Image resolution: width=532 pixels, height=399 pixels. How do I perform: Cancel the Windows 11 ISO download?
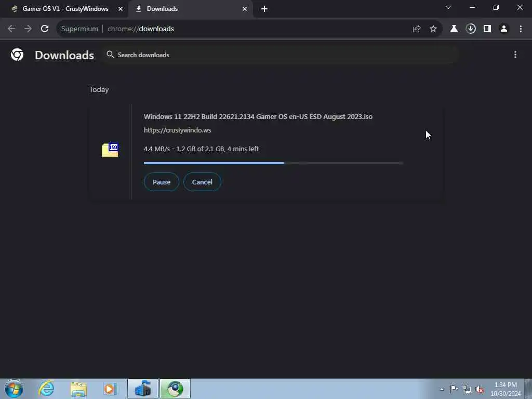click(202, 182)
